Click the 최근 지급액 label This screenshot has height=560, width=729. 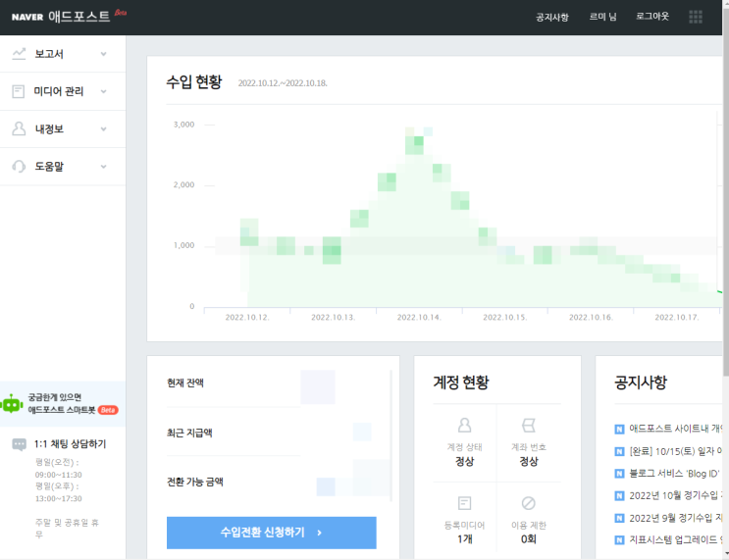point(189,433)
